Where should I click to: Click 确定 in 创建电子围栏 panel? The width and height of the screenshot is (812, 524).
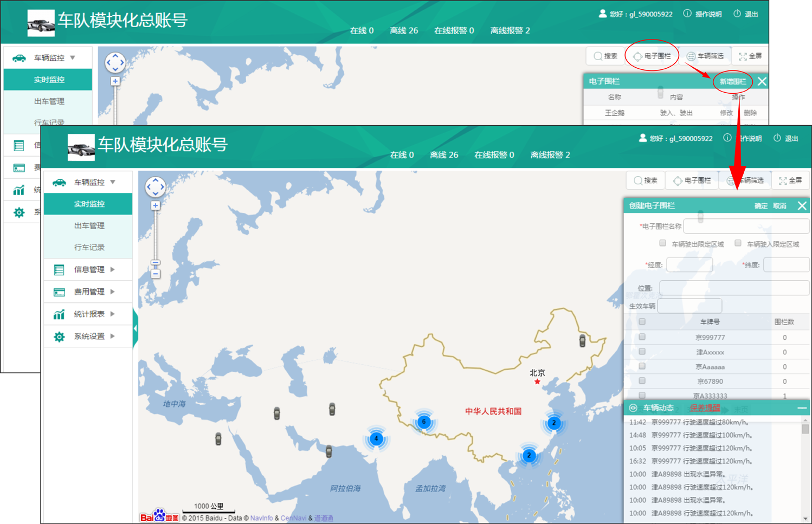coord(761,206)
